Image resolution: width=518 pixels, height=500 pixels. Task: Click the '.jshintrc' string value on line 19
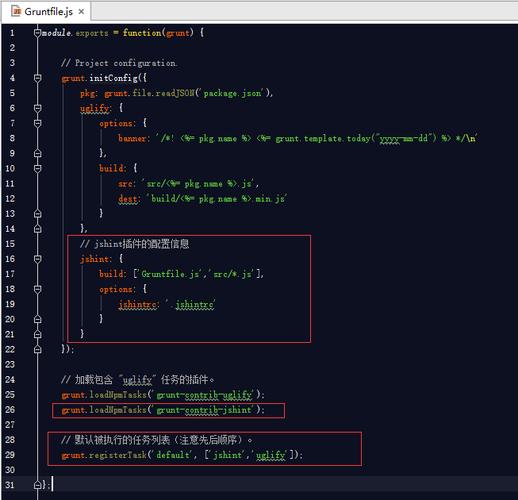[191, 304]
